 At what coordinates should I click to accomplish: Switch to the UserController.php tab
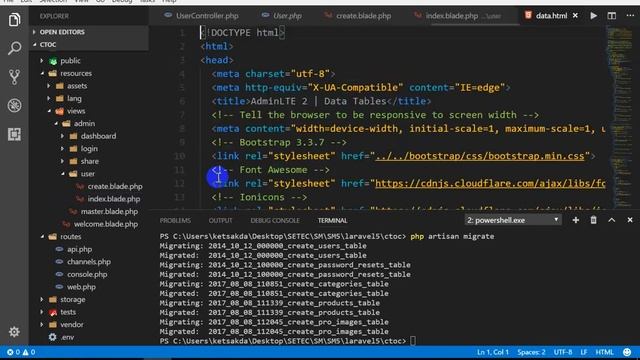(x=202, y=16)
